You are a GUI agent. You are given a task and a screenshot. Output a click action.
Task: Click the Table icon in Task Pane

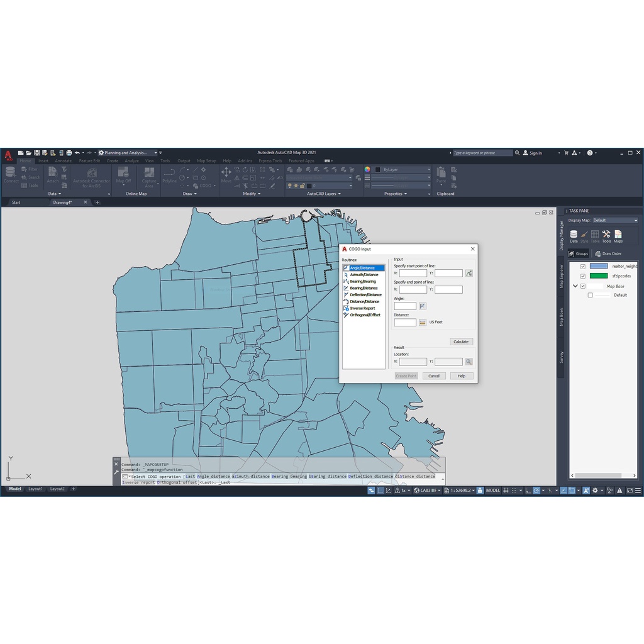click(595, 236)
